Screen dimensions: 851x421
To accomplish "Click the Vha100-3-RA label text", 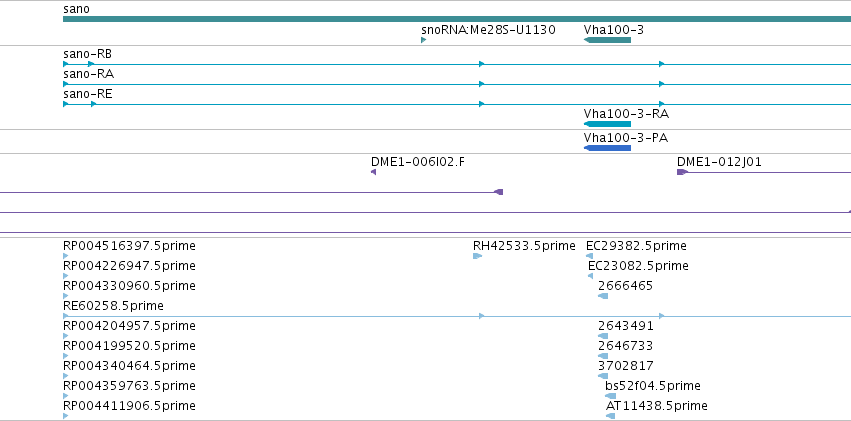I will pos(626,114).
